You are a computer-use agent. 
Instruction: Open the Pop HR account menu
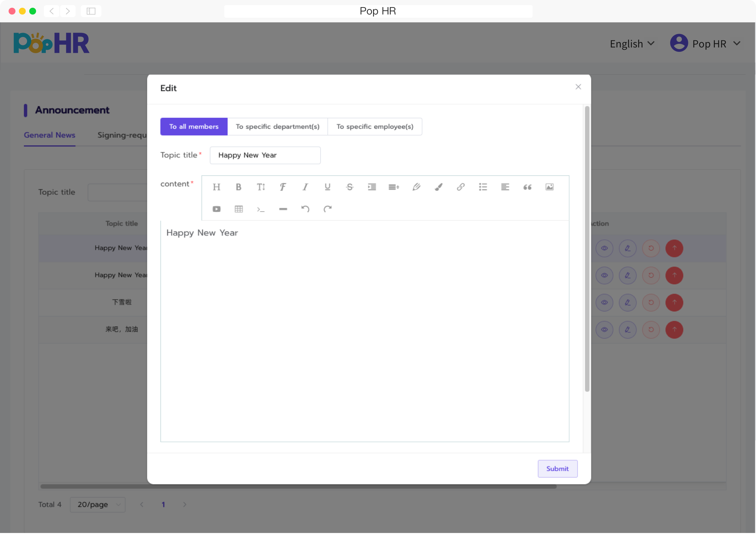[x=705, y=43]
